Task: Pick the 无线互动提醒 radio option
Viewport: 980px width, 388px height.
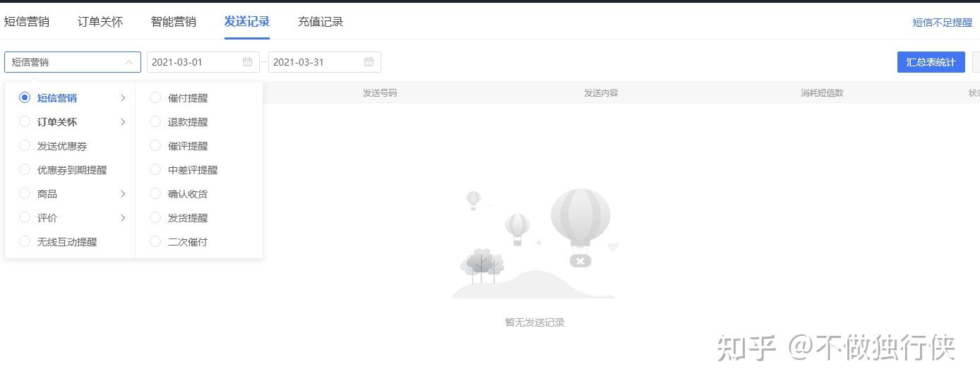Action: [25, 242]
